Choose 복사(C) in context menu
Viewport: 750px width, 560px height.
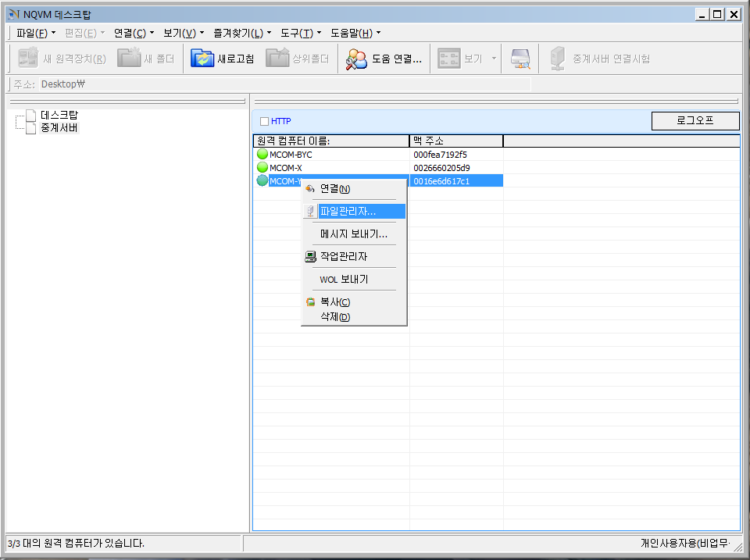tap(354, 302)
